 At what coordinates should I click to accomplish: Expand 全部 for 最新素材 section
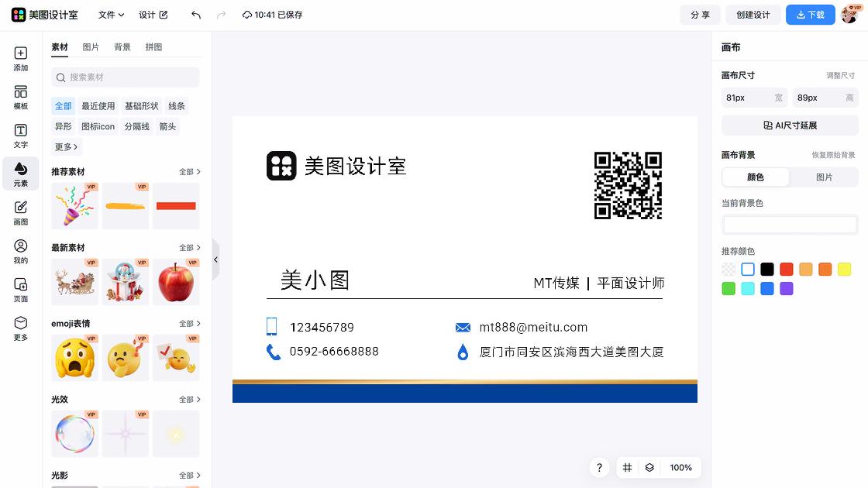click(189, 248)
